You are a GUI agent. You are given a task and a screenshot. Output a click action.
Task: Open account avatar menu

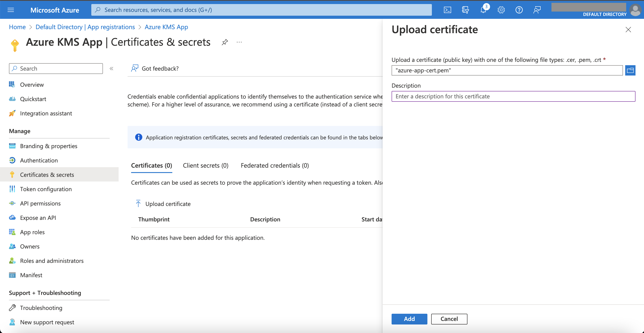(x=635, y=10)
